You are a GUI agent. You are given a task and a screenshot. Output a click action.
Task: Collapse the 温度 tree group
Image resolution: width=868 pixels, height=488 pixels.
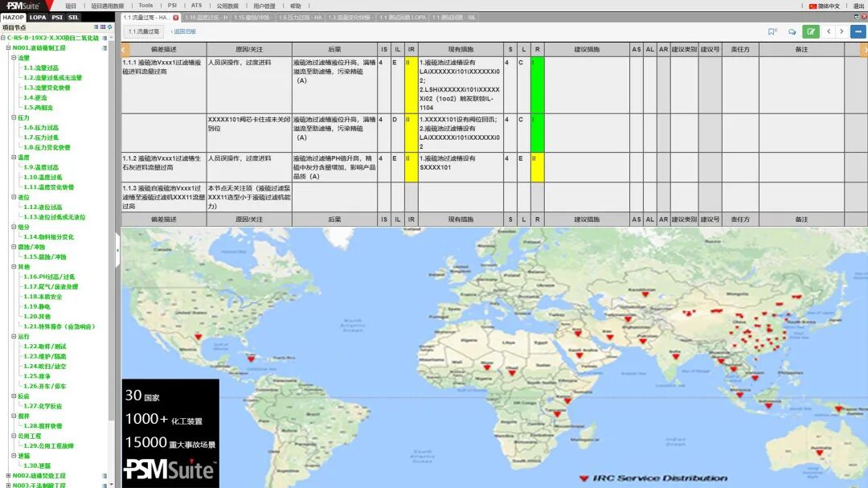pyautogui.click(x=14, y=158)
